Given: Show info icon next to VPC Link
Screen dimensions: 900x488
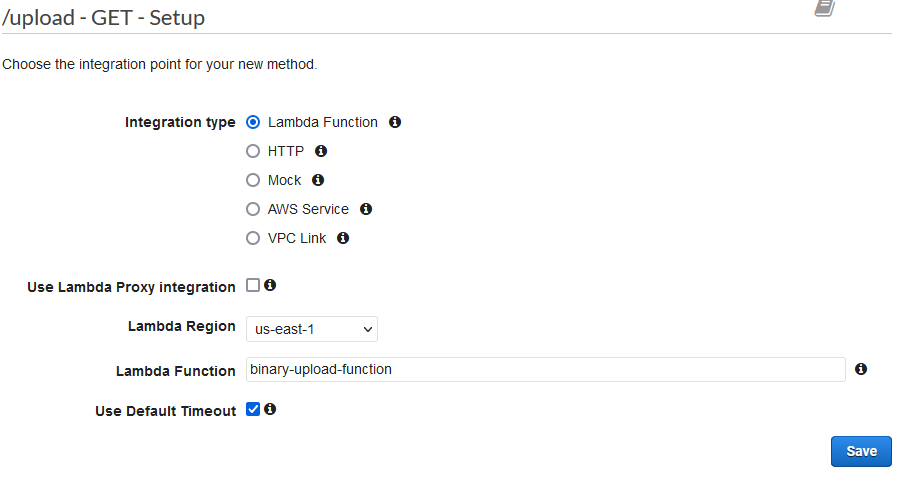Looking at the screenshot, I should click(343, 238).
